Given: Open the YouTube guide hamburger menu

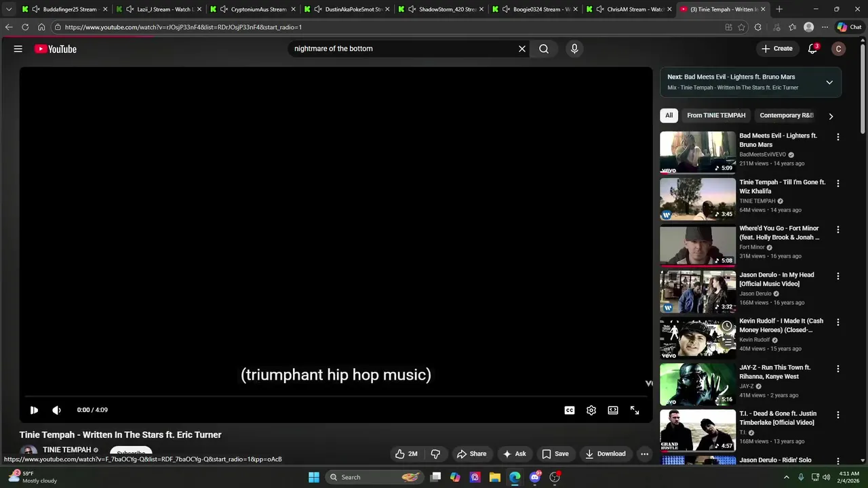Looking at the screenshot, I should 18,49.
